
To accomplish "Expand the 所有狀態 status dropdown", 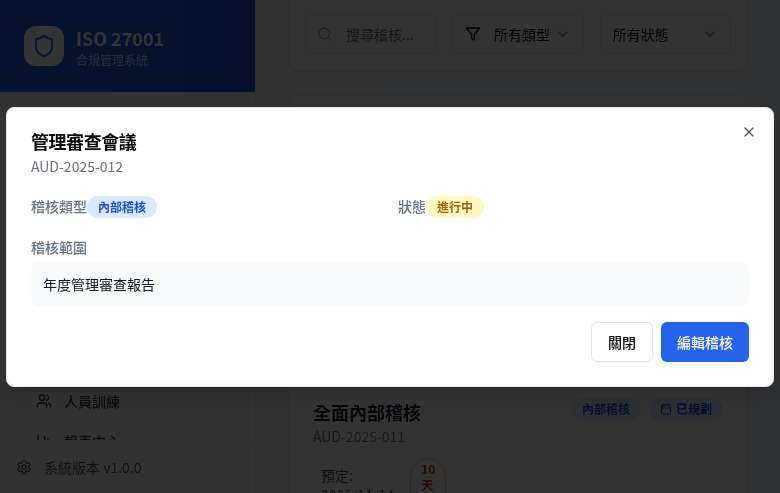I will tap(665, 34).
